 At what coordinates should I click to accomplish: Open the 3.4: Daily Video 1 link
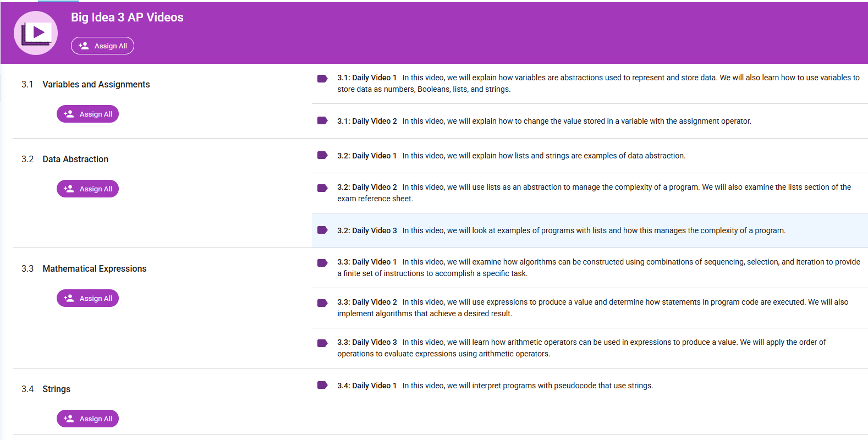click(366, 386)
